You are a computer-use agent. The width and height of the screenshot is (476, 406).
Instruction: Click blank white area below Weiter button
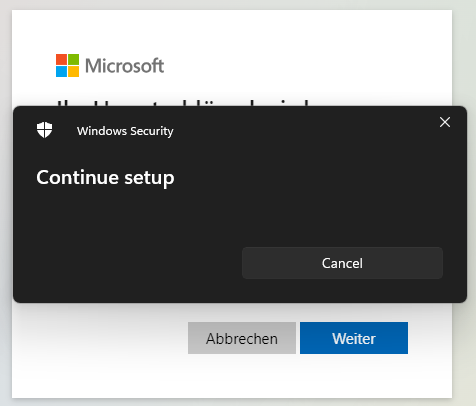click(x=354, y=375)
